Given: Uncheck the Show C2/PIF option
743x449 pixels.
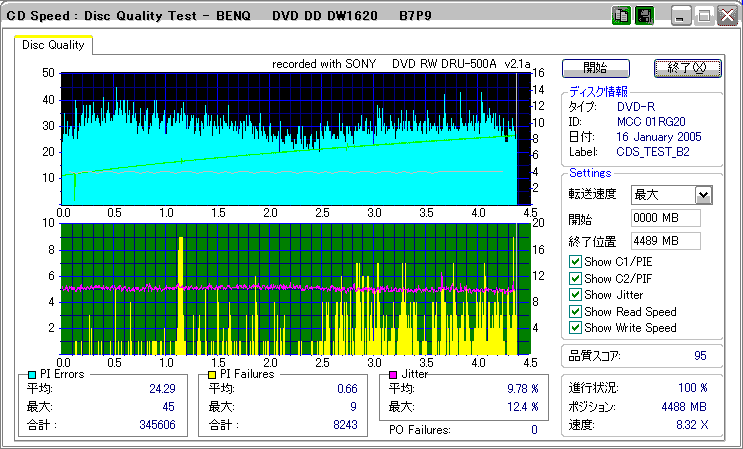Looking at the screenshot, I should [574, 279].
